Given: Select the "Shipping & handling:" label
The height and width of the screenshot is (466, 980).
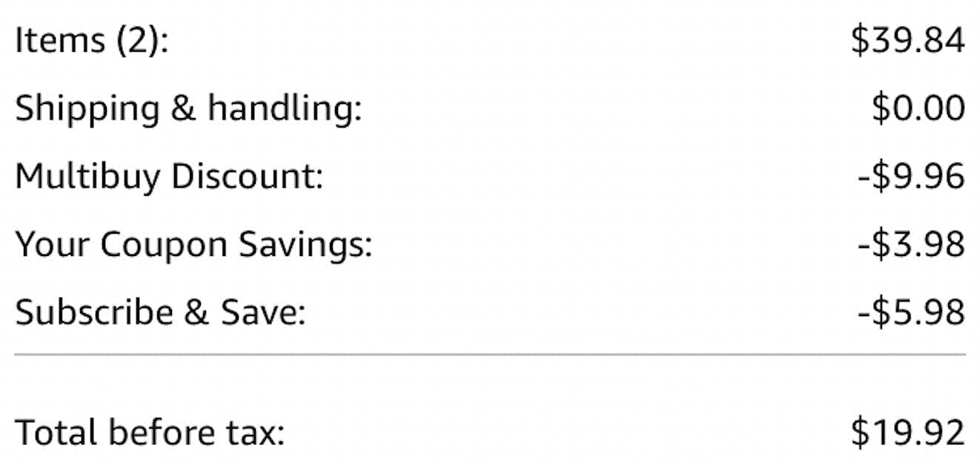Looking at the screenshot, I should (188, 109).
